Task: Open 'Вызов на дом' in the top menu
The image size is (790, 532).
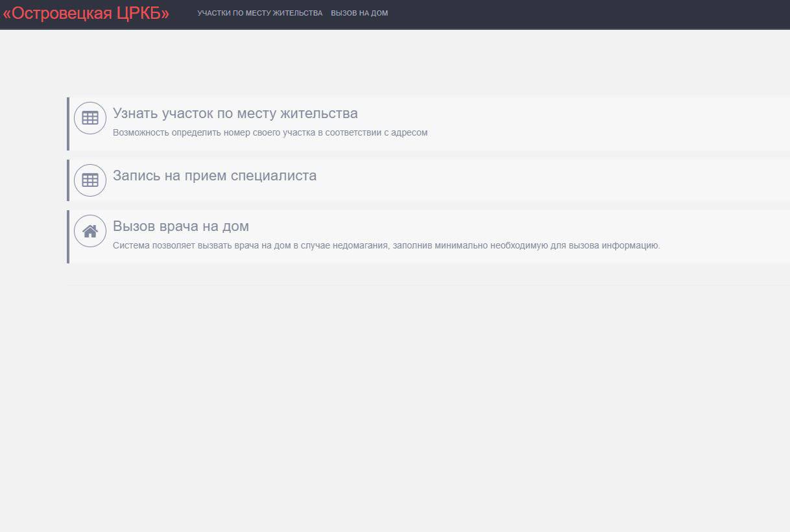Action: [x=359, y=13]
